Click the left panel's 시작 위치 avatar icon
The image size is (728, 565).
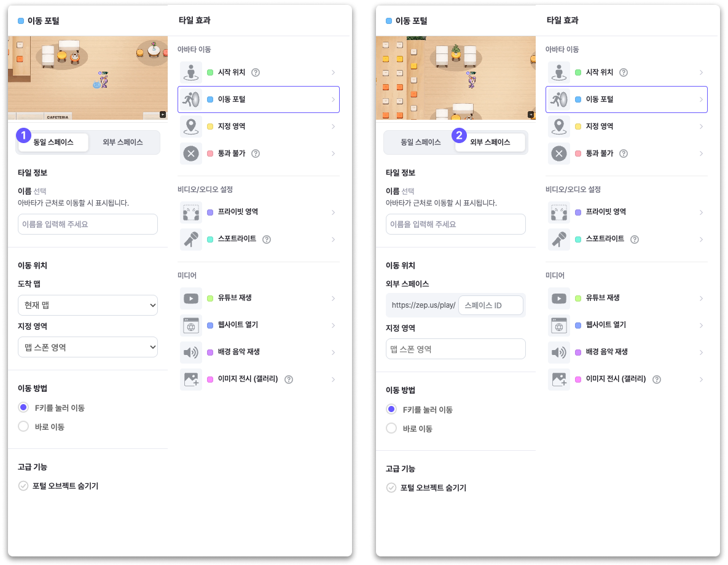(191, 72)
